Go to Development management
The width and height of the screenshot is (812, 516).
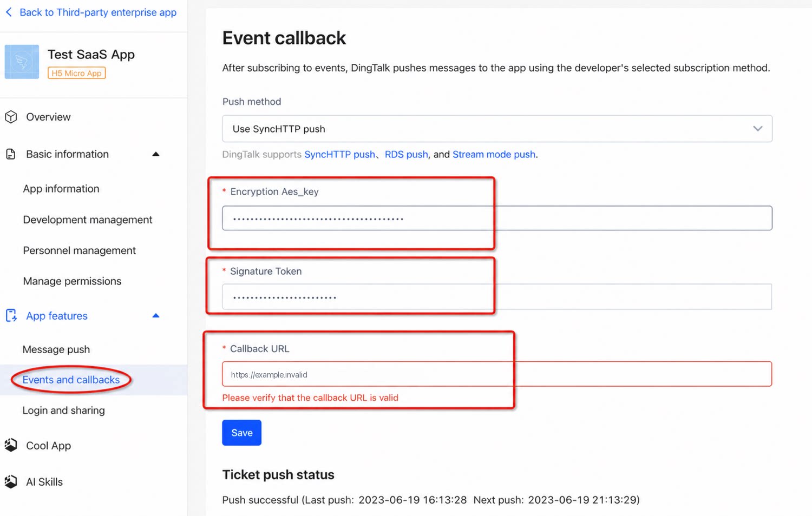(88, 220)
